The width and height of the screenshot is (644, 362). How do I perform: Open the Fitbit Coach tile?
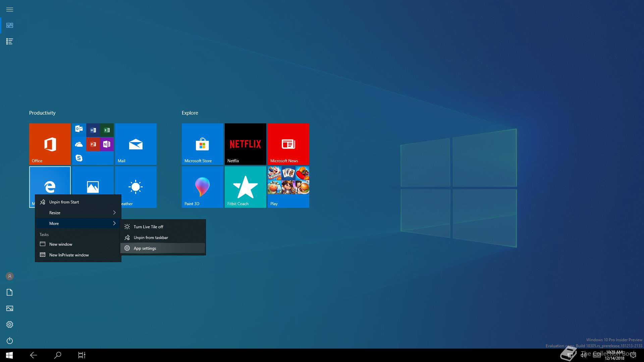246,187
